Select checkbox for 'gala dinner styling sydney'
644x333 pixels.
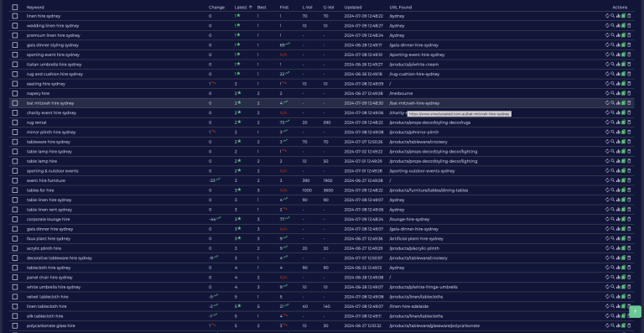(15, 44)
